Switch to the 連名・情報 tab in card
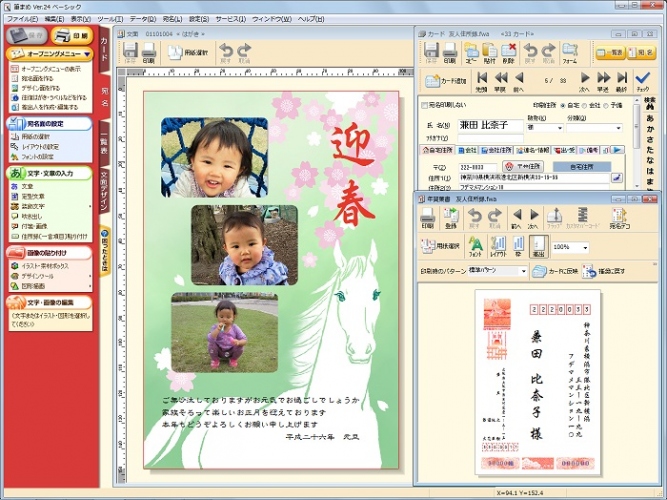The width and height of the screenshot is (667, 500). tap(533, 150)
